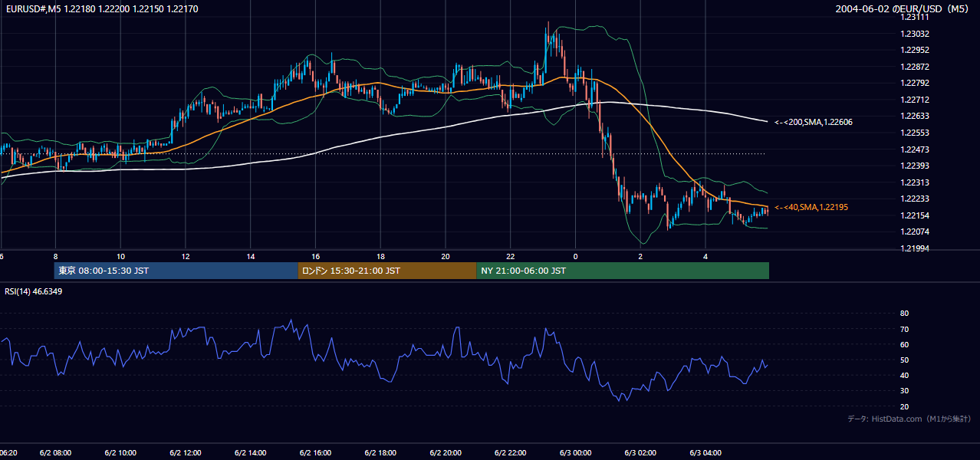Click price axis label 1.22633
This screenshot has width=980, height=460.
tap(915, 117)
